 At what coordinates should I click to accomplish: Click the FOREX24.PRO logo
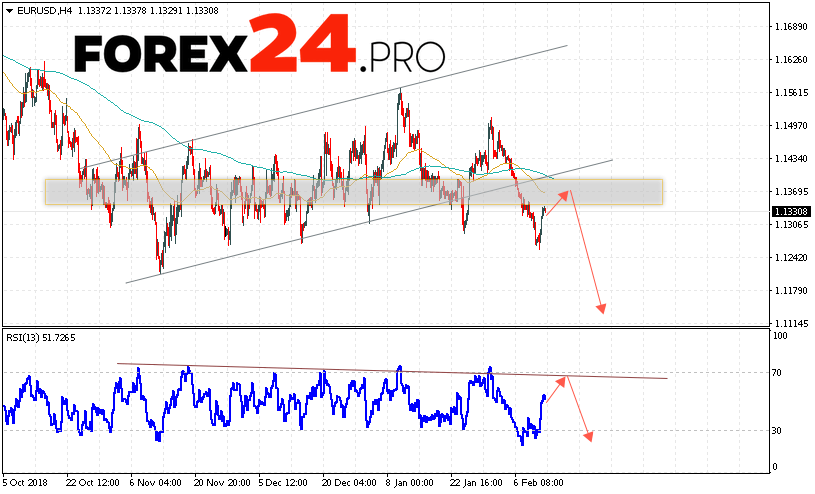tap(260, 48)
